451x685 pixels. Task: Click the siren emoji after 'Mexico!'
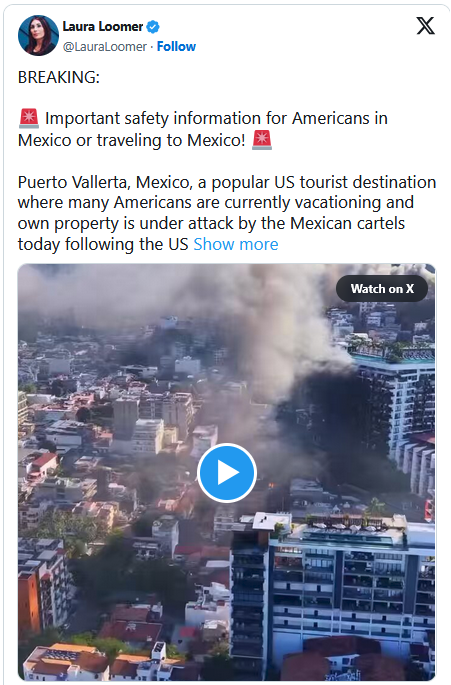coord(262,140)
